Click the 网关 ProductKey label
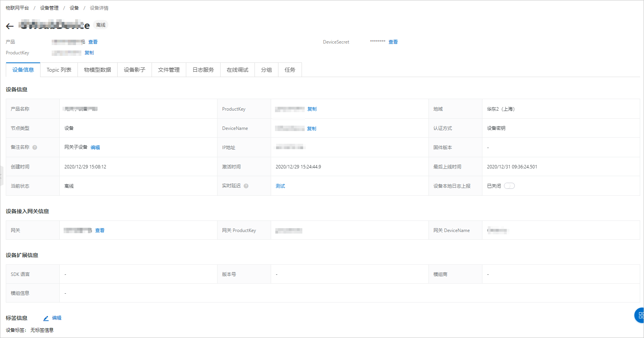Image resolution: width=644 pixels, height=338 pixels. tap(239, 230)
